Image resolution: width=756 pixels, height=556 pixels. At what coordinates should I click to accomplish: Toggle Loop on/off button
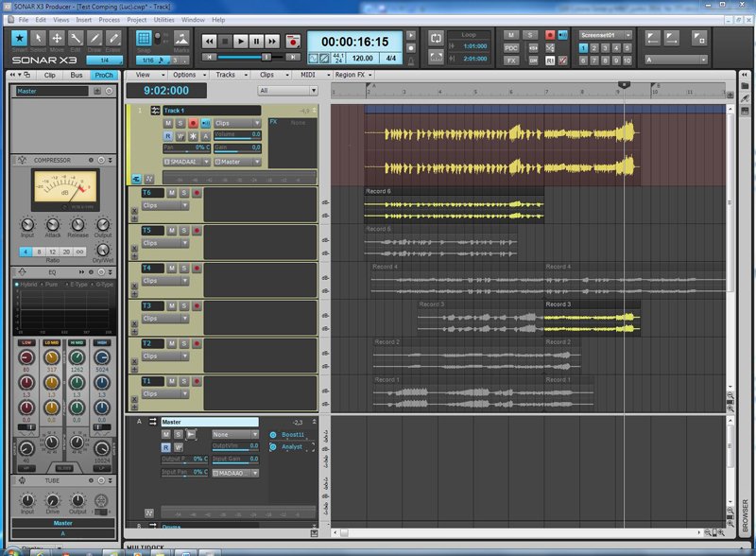point(436,38)
